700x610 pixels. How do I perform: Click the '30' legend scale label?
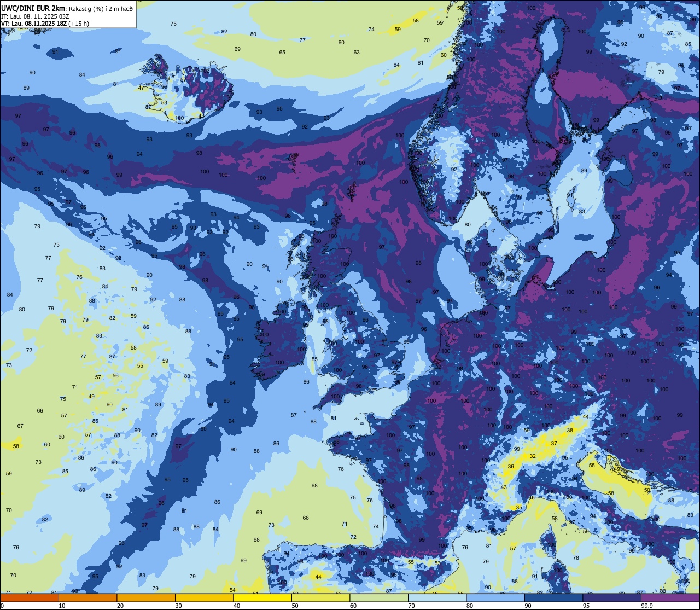click(178, 605)
